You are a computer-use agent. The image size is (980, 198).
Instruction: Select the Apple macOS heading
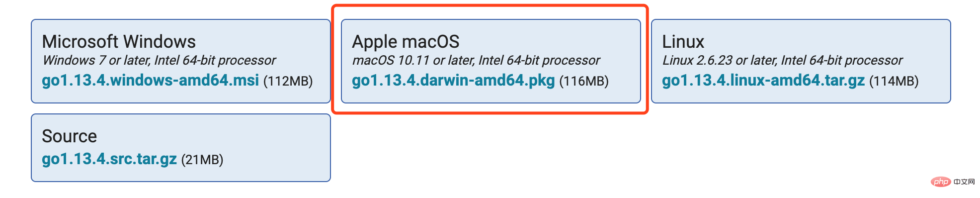pos(406,41)
